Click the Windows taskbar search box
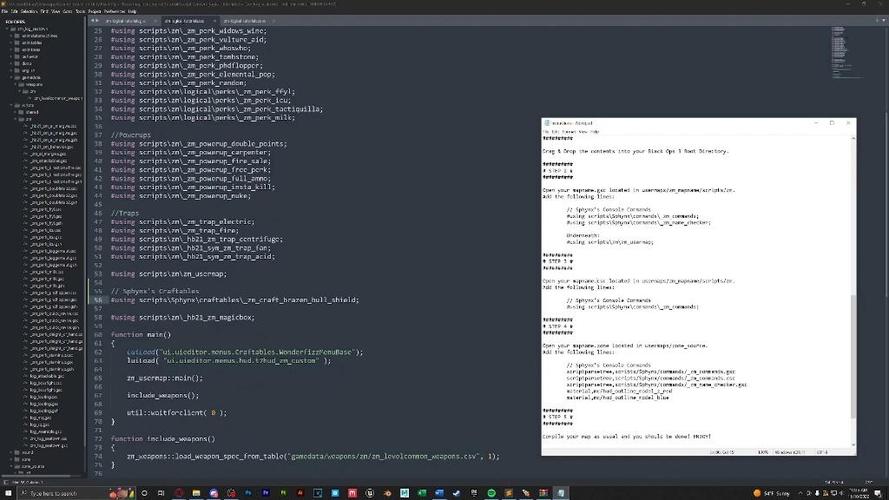 point(62,493)
